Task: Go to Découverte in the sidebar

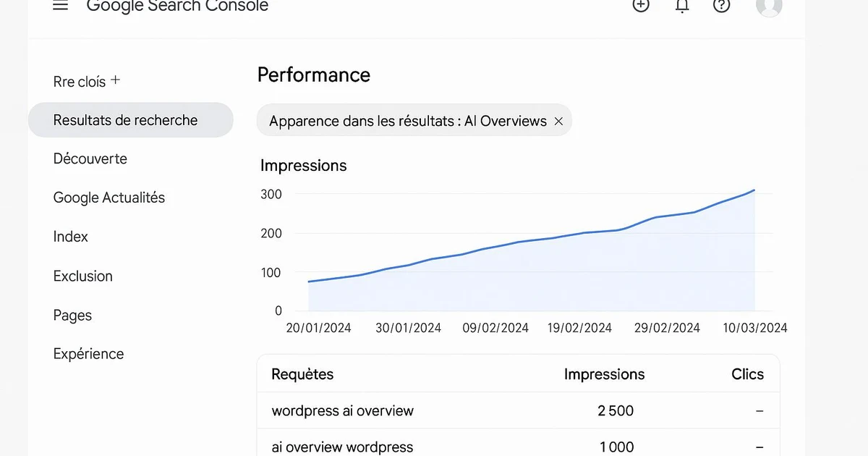Action: [x=90, y=159]
